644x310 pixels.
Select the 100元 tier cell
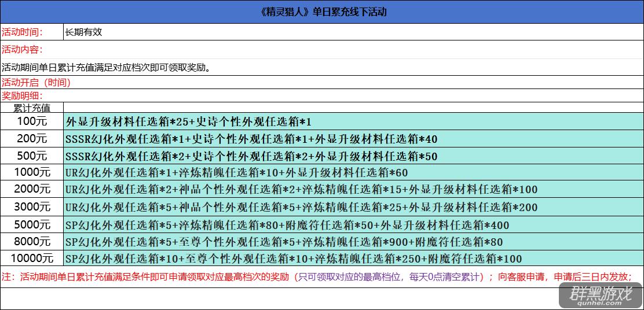point(32,121)
